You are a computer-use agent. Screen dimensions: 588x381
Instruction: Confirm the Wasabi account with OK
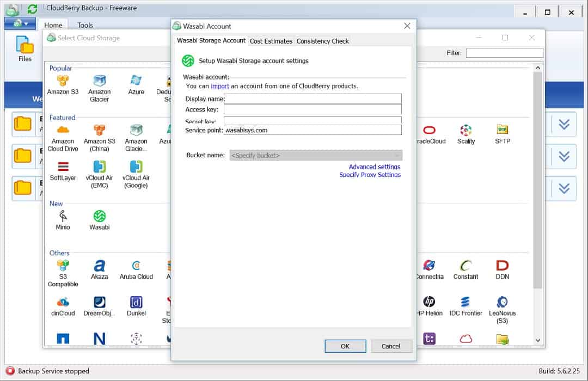tap(345, 346)
